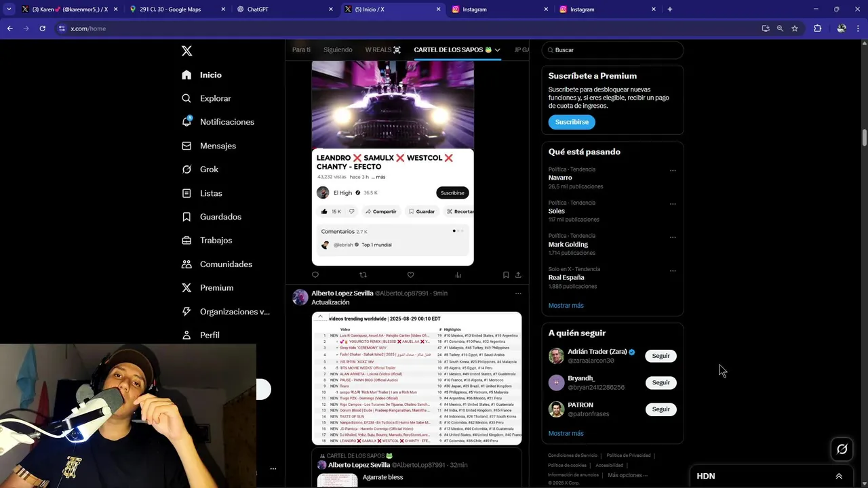The width and height of the screenshot is (868, 488).
Task: View analytics of El High video post
Action: [x=458, y=274]
